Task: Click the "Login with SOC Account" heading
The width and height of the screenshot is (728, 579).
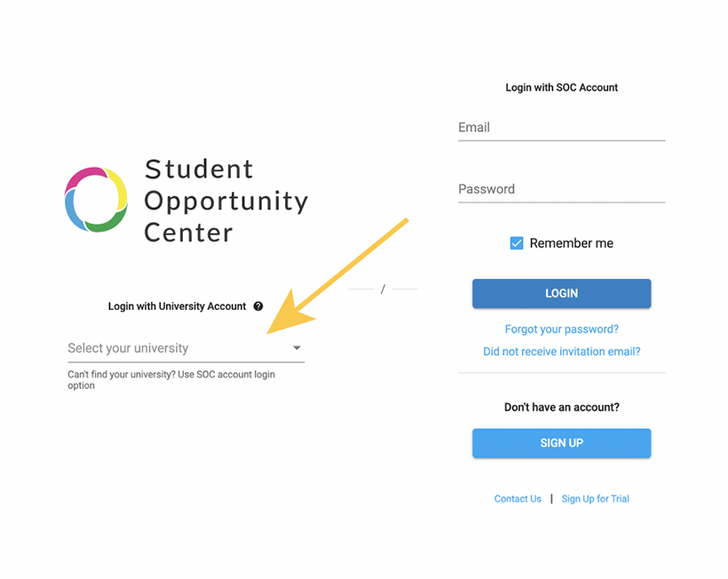Action: pyautogui.click(x=561, y=88)
